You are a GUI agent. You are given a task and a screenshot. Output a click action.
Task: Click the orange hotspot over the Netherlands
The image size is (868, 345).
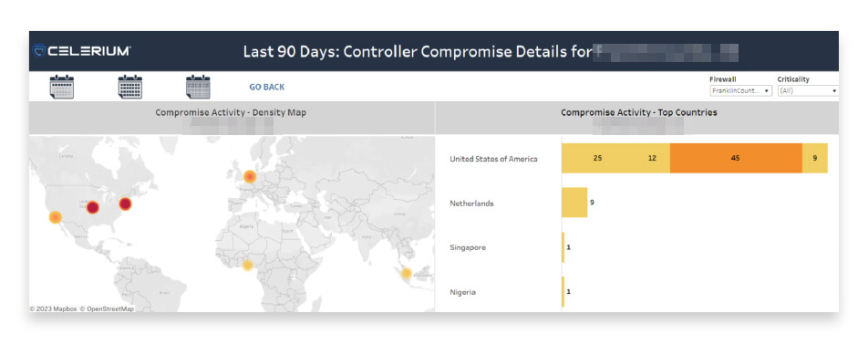[250, 177]
